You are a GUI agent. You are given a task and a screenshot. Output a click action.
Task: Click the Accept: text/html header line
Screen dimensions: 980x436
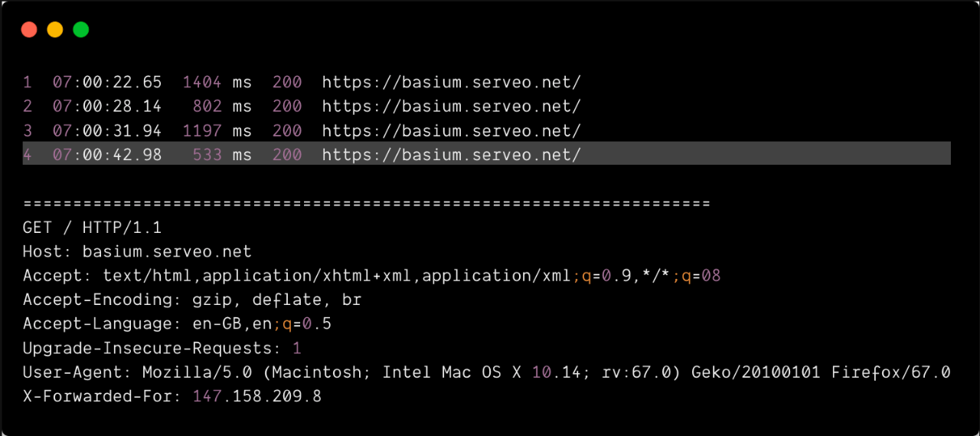(x=372, y=276)
